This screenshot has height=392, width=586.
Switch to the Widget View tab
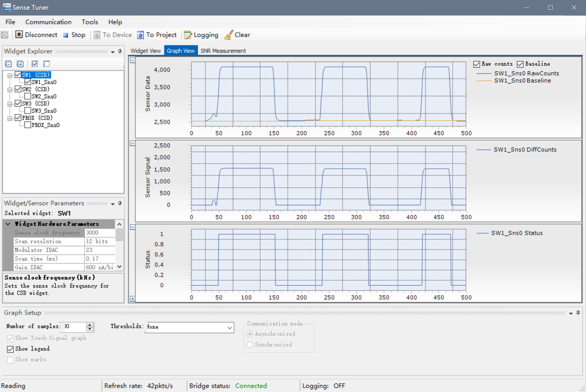coord(146,51)
